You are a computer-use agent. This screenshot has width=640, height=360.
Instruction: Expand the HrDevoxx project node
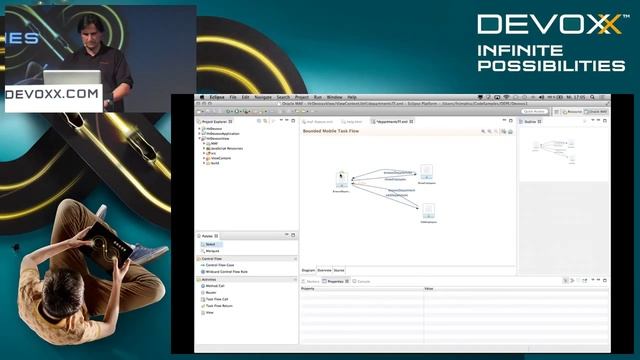pyautogui.click(x=199, y=129)
